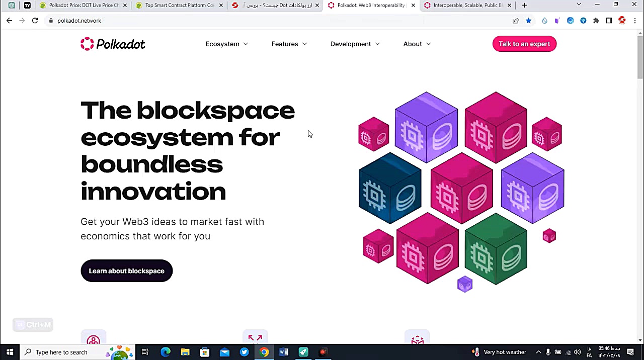Show hidden system tray icons
The width and height of the screenshot is (644, 360).
538,352
